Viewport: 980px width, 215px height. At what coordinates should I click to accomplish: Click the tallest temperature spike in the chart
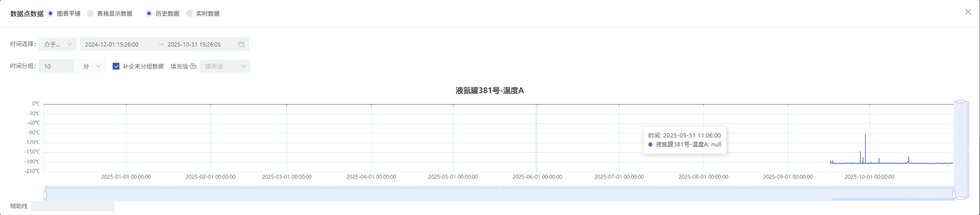click(865, 135)
